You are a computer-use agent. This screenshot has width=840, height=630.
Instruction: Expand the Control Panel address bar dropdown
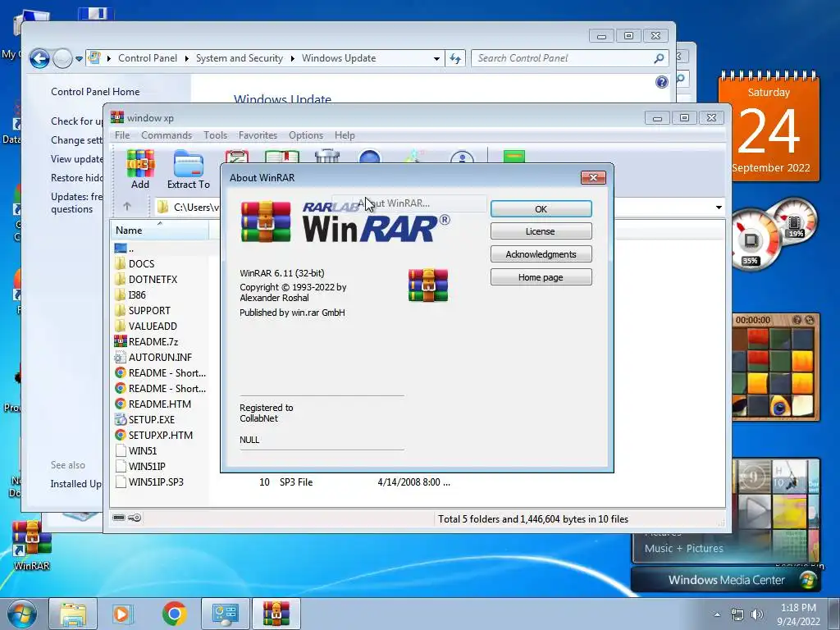[436, 58]
